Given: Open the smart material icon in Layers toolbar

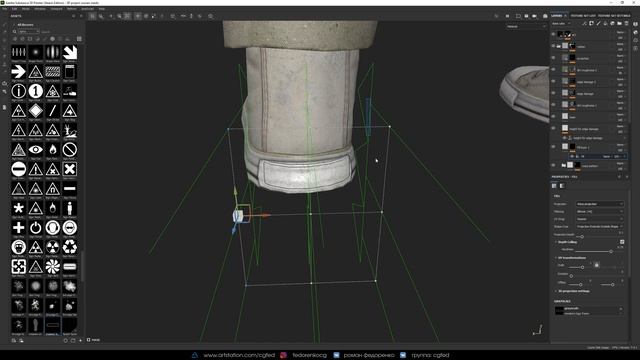Looking at the screenshot, I should (x=612, y=24).
